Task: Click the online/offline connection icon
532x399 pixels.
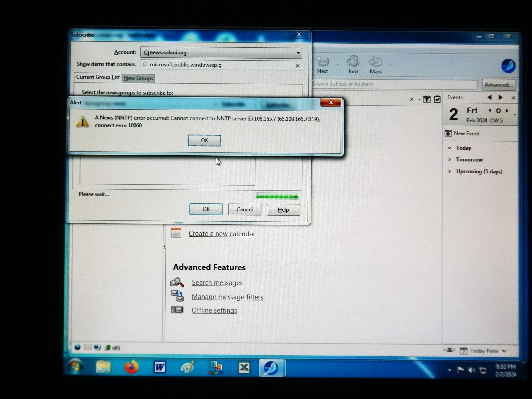Action: pos(449,350)
